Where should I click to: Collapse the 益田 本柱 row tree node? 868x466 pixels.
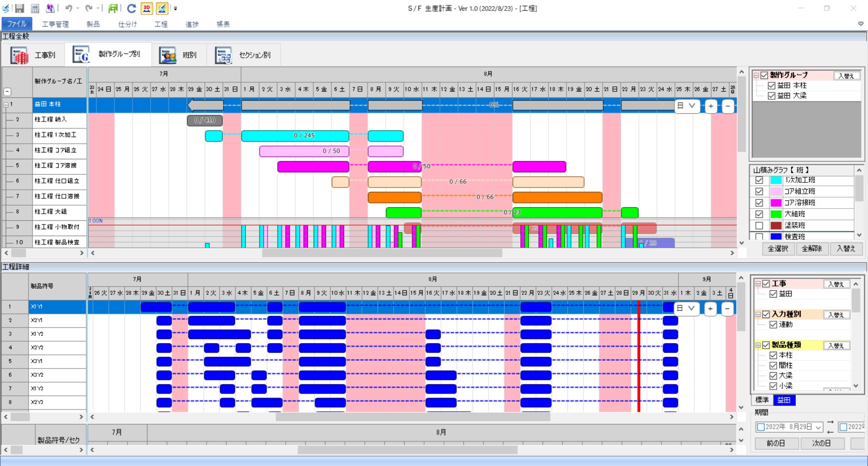pyautogui.click(x=6, y=105)
